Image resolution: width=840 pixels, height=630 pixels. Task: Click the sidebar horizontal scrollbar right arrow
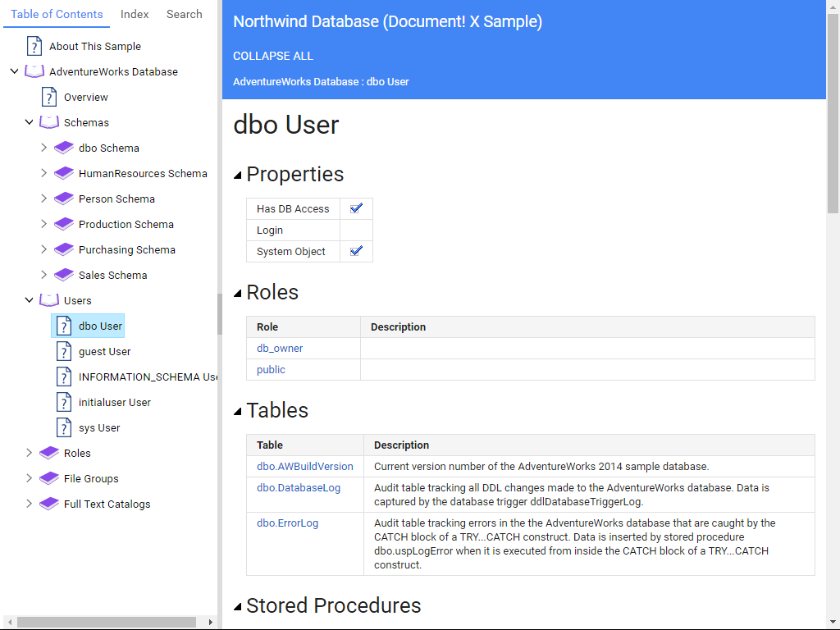(x=211, y=622)
